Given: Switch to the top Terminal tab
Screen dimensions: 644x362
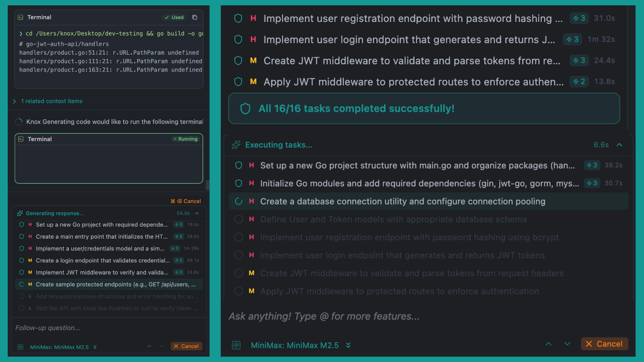Looking at the screenshot, I should [40, 17].
